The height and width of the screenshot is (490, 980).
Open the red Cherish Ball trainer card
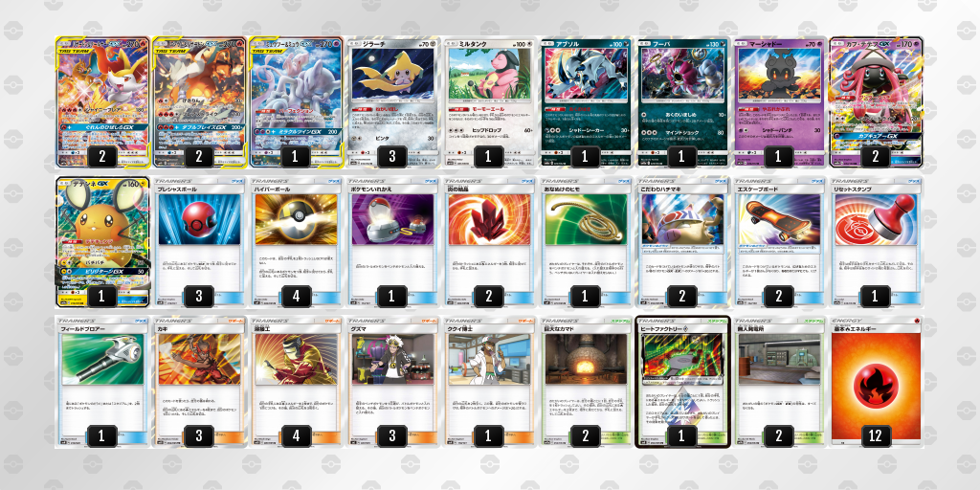[199, 242]
